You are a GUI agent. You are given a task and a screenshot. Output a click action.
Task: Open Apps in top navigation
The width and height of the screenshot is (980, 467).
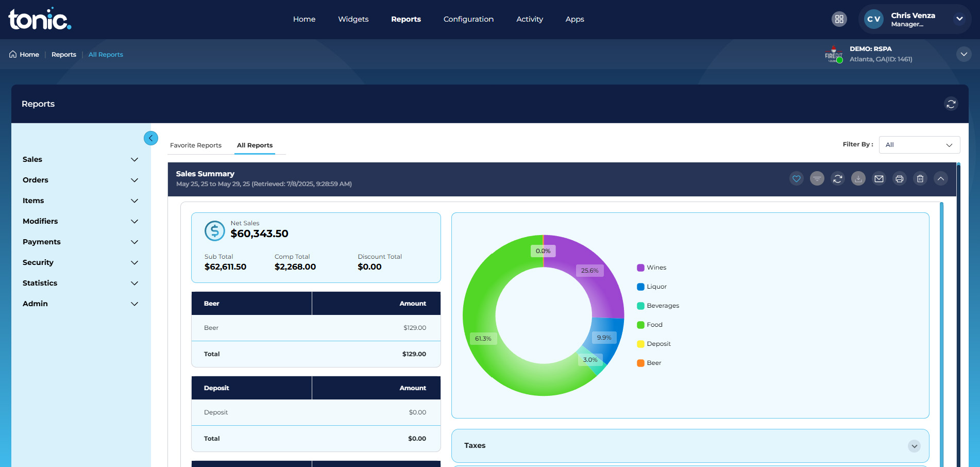[575, 19]
